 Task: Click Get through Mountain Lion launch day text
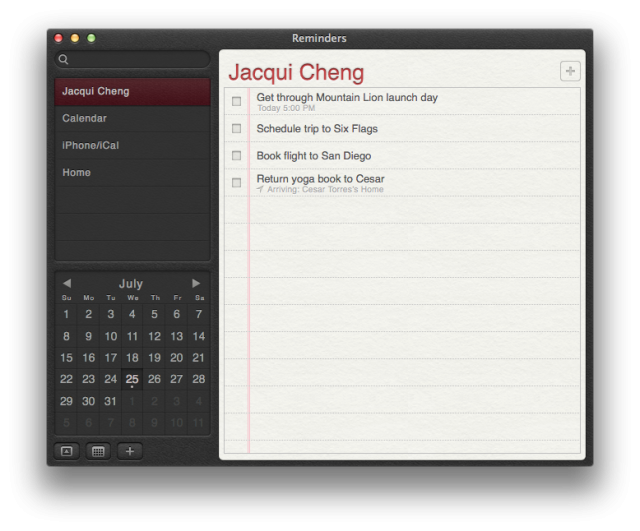[x=347, y=98]
